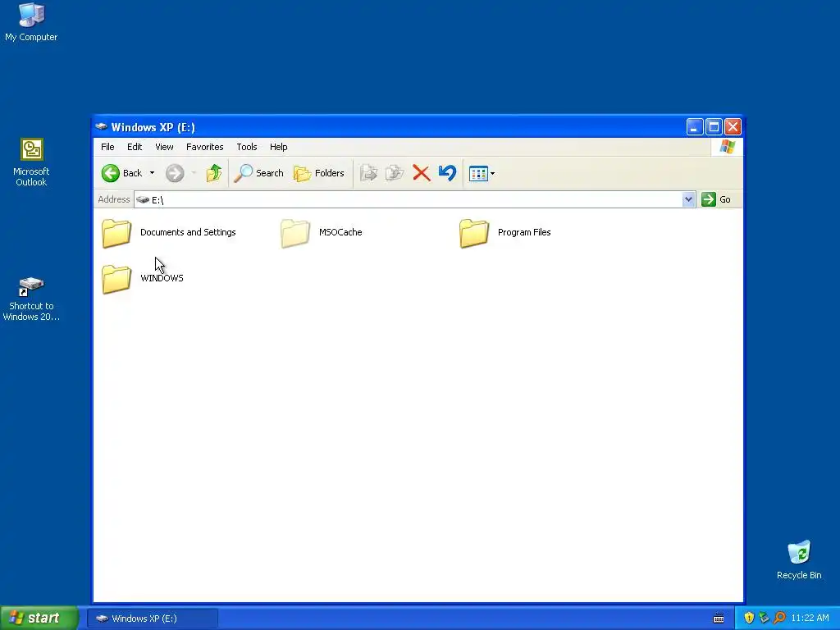
Task: Click the Go button
Action: (x=716, y=199)
